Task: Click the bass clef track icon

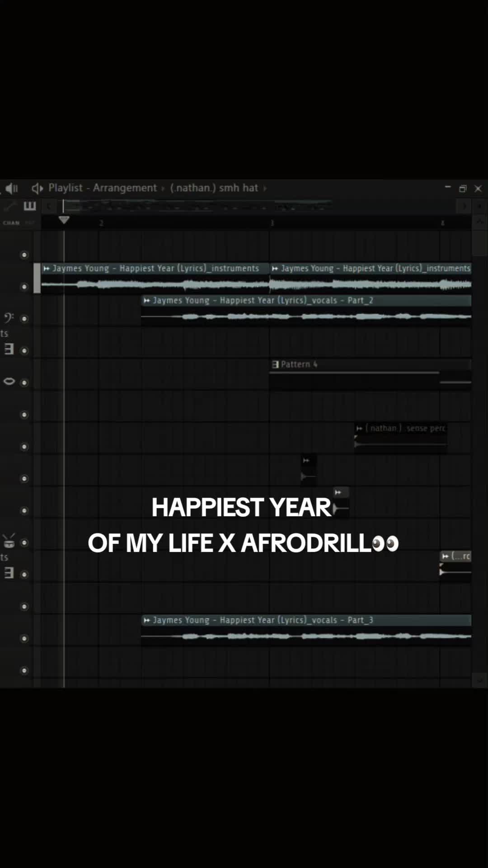Action: [9, 318]
